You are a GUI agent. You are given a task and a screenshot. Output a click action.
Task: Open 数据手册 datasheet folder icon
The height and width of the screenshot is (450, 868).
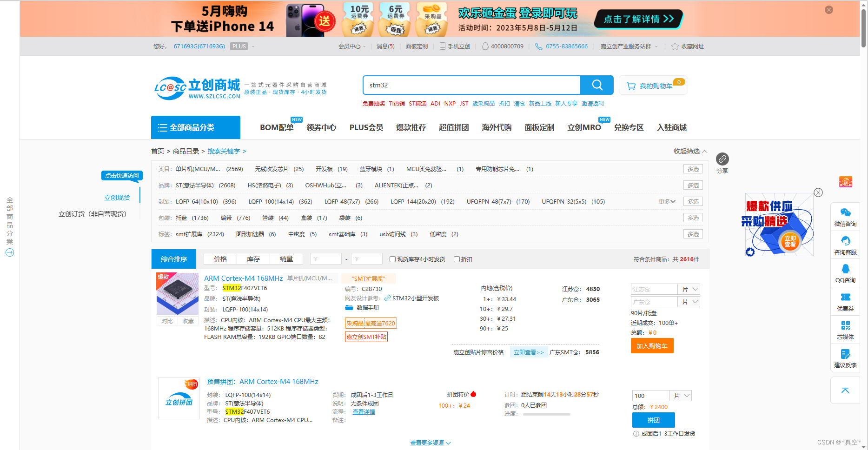(x=349, y=308)
